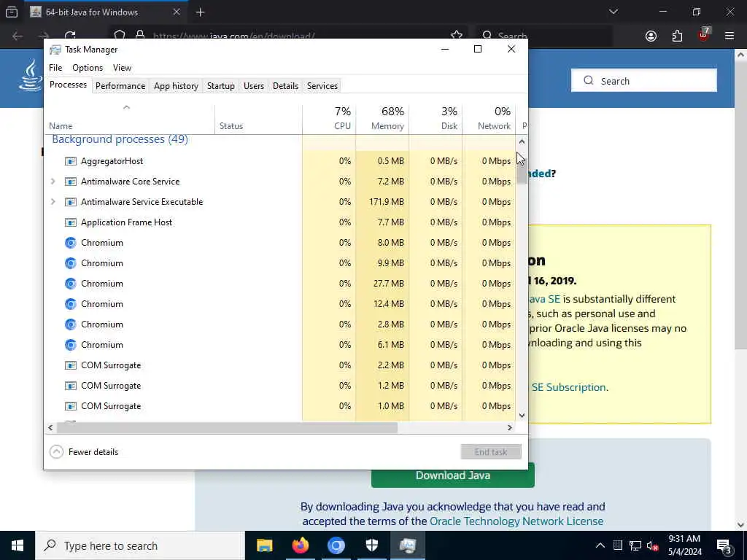The image size is (747, 560).
Task: Click the taskbar search box
Action: click(x=140, y=545)
